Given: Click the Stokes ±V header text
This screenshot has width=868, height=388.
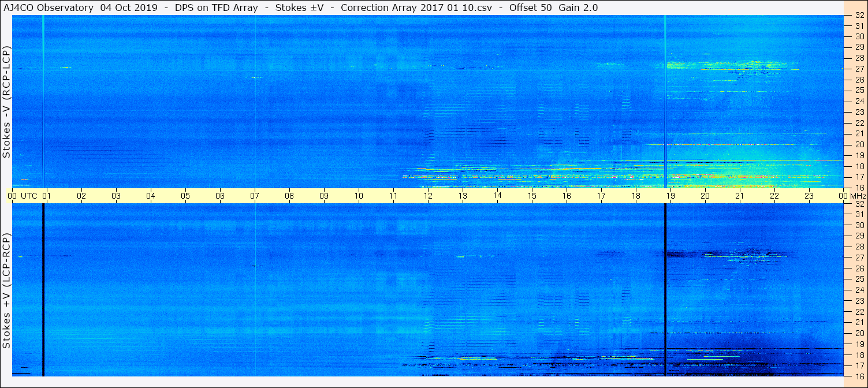Looking at the screenshot, I should [x=299, y=8].
